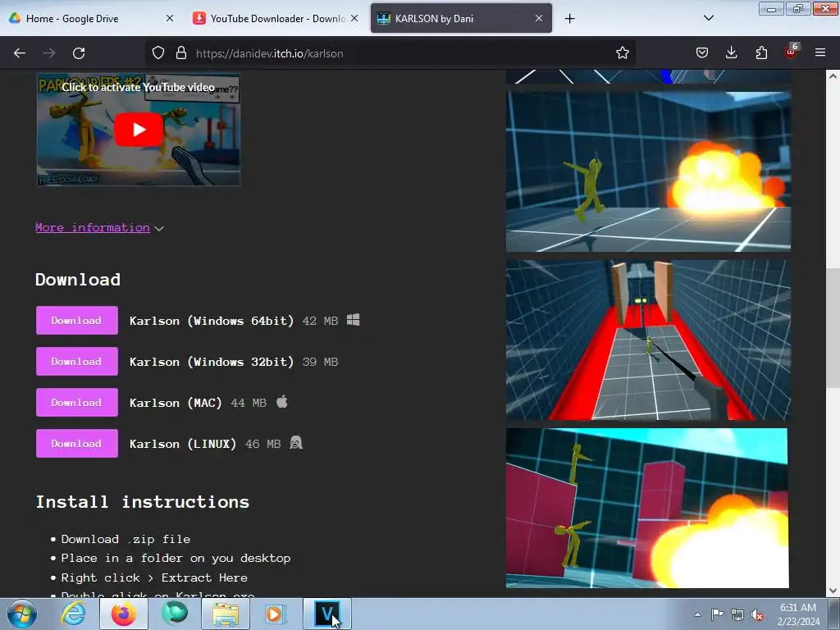Show hidden system tray icons

[x=697, y=614]
